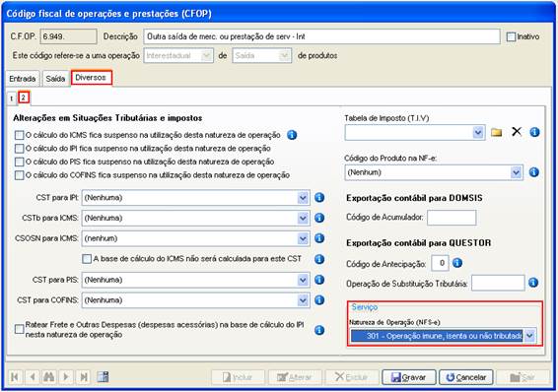Click the Cancelar button
This screenshot has width=558, height=392.
pos(466,377)
